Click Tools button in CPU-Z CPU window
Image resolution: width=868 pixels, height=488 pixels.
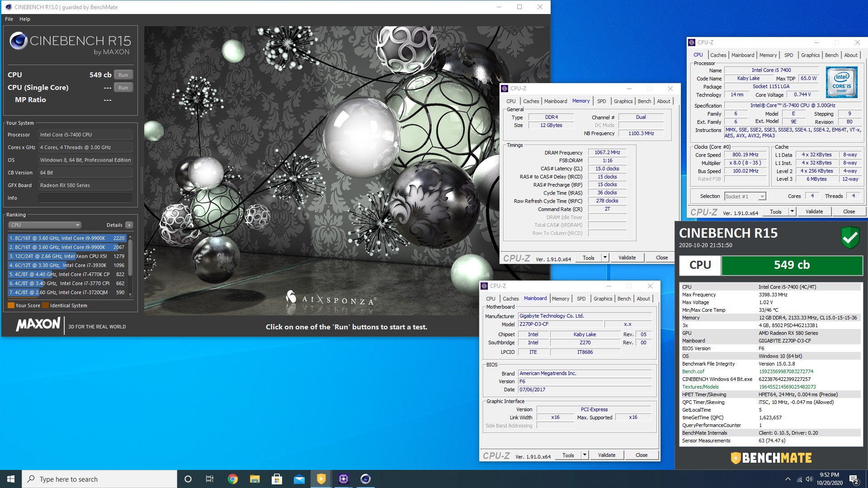[775, 211]
